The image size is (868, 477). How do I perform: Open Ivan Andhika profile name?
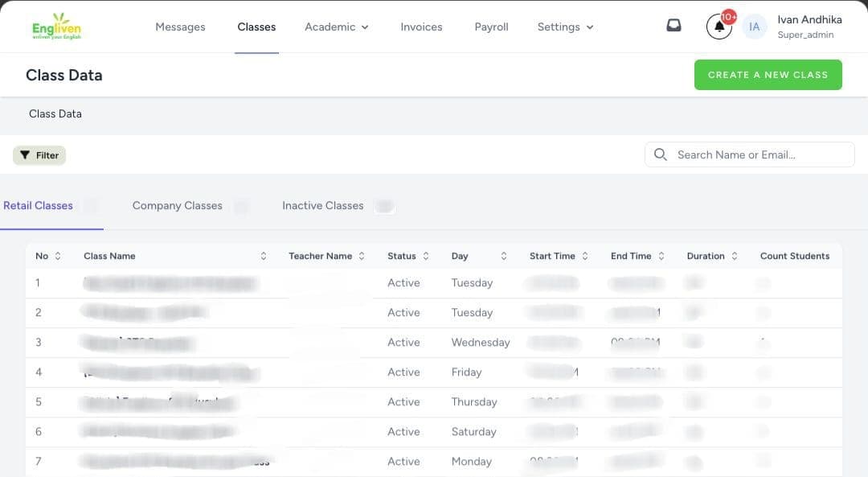[x=809, y=20]
